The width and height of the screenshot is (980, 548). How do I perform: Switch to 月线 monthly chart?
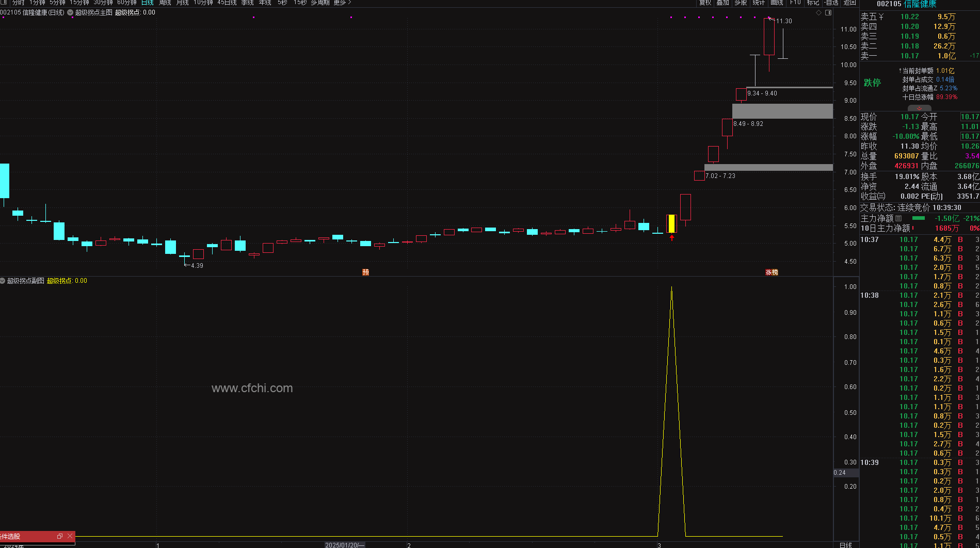[183, 3]
